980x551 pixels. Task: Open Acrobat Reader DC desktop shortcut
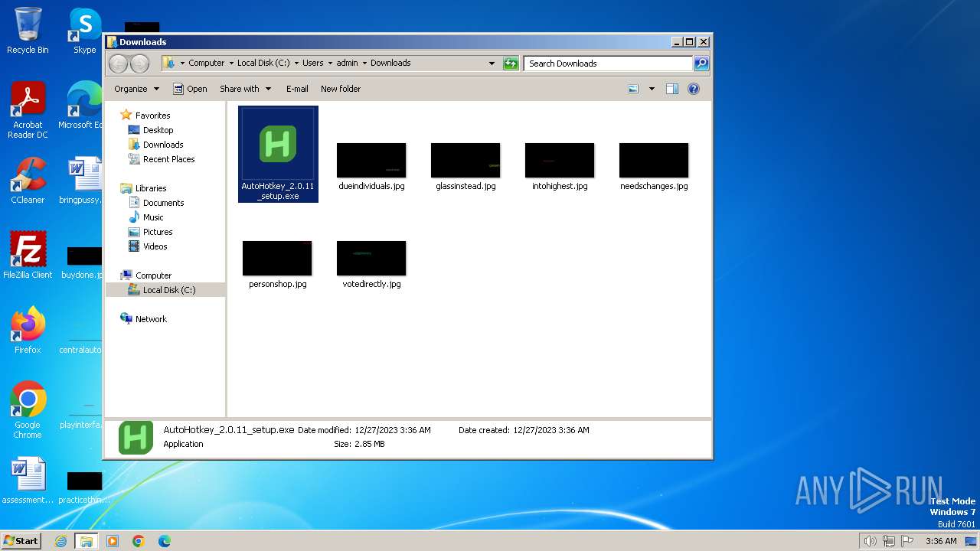click(28, 111)
